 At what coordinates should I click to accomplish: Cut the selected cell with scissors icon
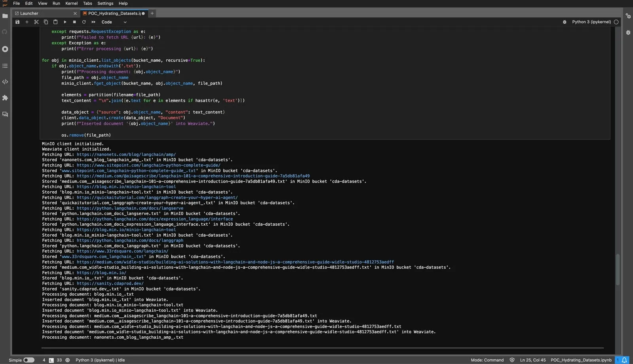click(36, 22)
